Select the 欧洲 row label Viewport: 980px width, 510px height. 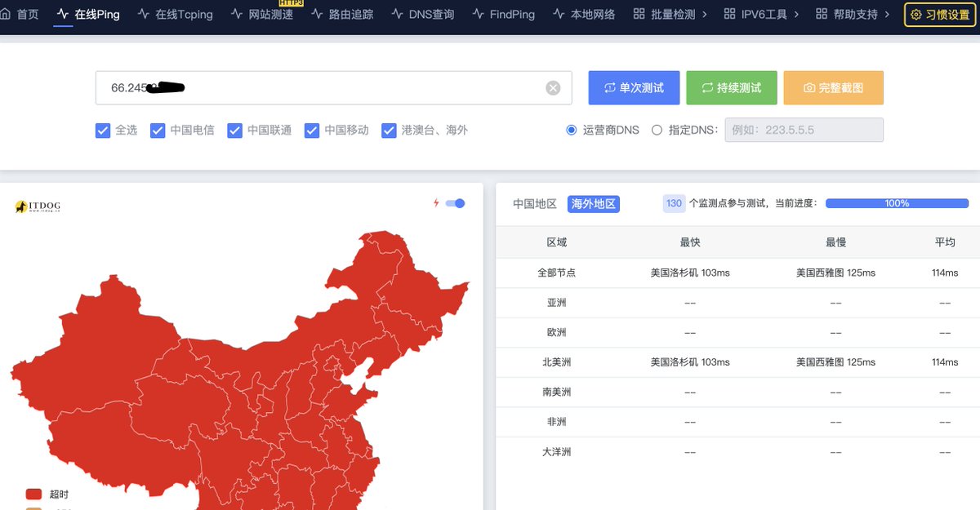tap(556, 332)
